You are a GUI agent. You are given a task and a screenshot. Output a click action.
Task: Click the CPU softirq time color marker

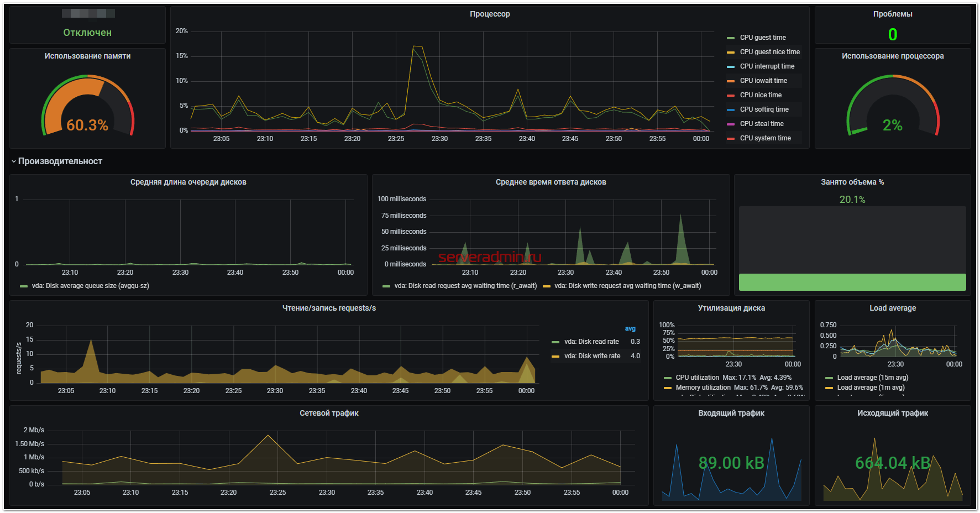(730, 109)
